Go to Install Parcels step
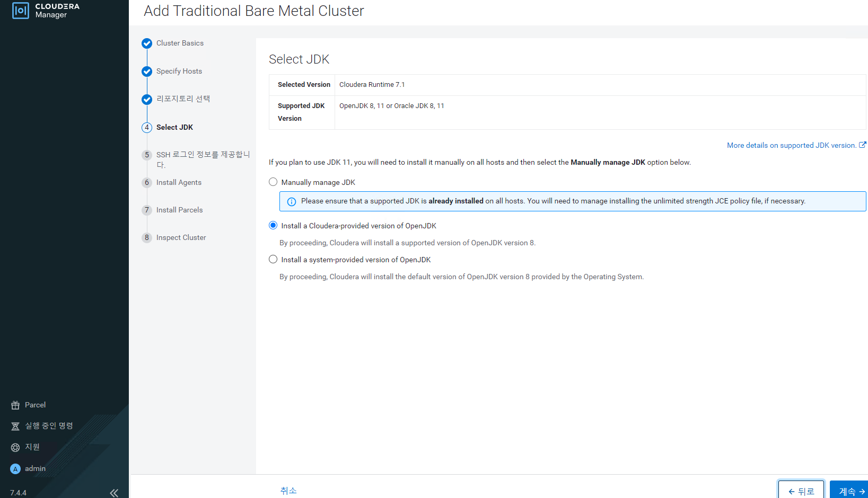Viewport: 868px width, 498px height. [179, 210]
